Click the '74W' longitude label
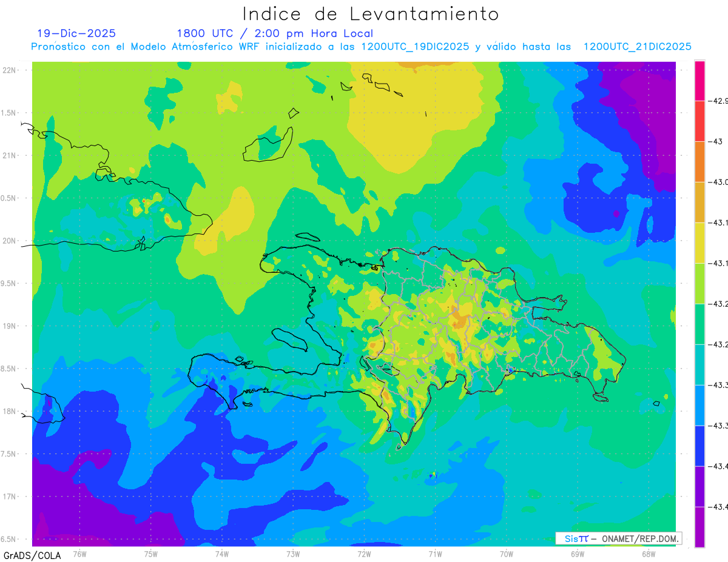This screenshot has height=562, width=728. (222, 554)
